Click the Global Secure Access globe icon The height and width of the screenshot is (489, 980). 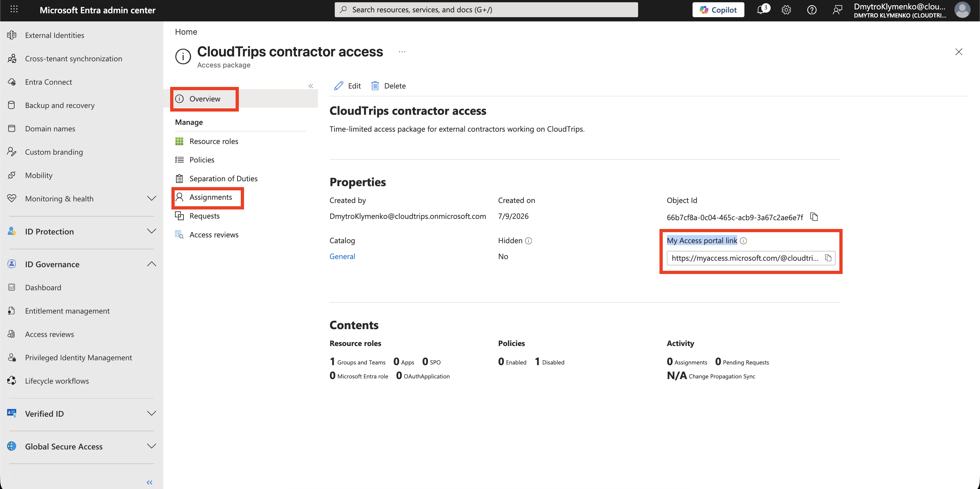(x=12, y=446)
